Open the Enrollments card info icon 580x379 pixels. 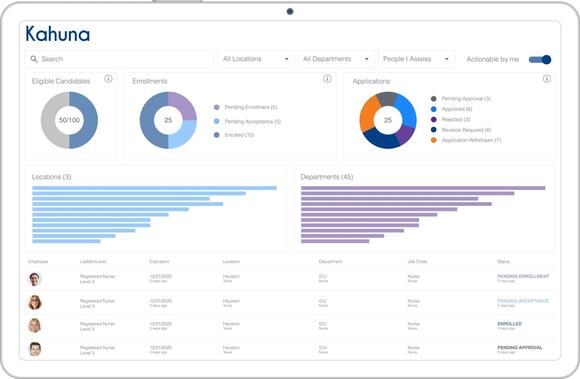(x=327, y=78)
